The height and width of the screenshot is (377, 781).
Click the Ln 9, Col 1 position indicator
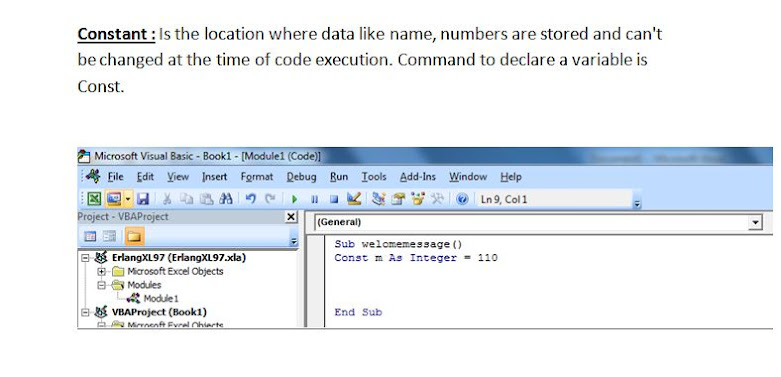503,200
